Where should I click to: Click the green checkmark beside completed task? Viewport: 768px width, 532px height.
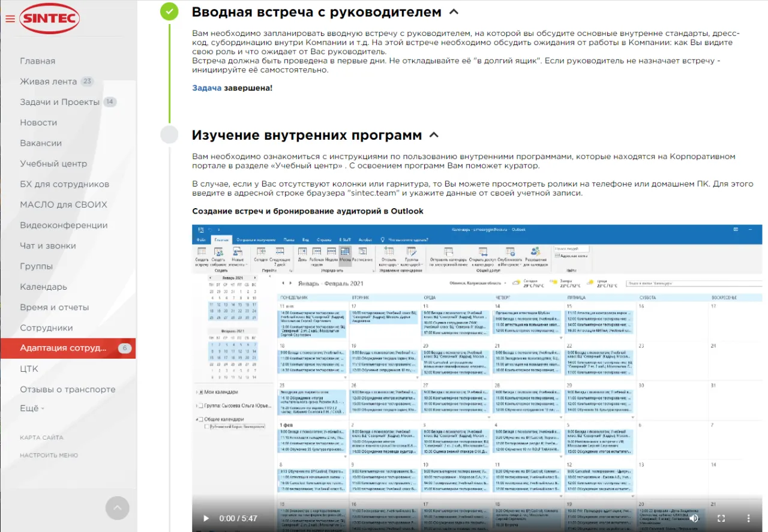(169, 11)
